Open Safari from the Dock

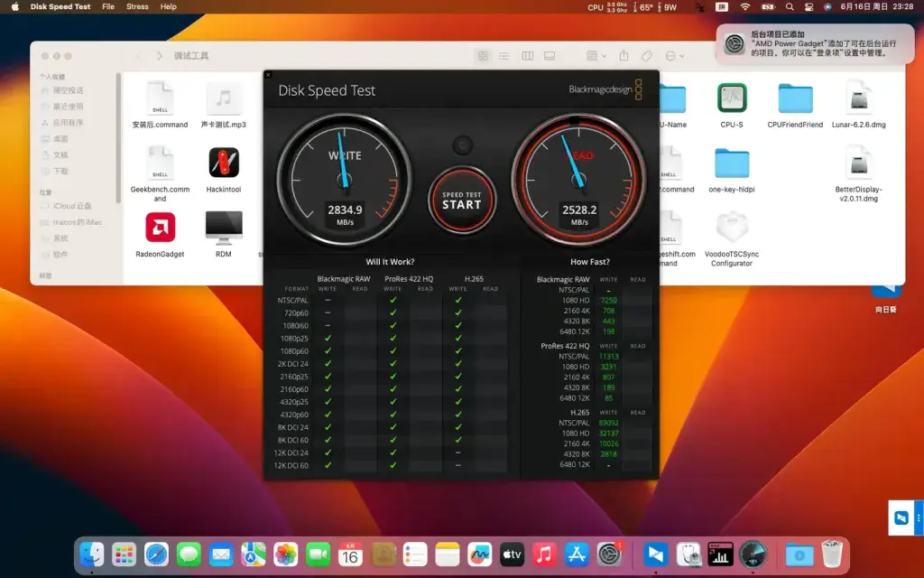click(157, 555)
